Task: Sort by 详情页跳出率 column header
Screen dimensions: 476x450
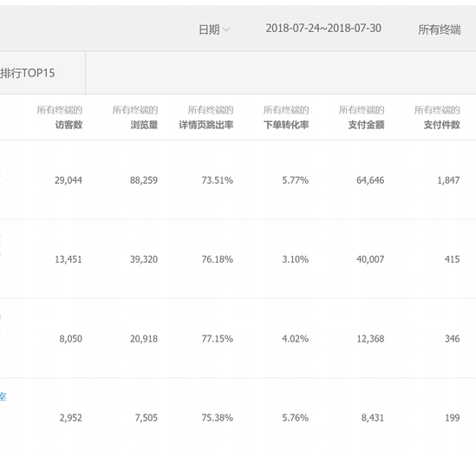Action: (206, 125)
